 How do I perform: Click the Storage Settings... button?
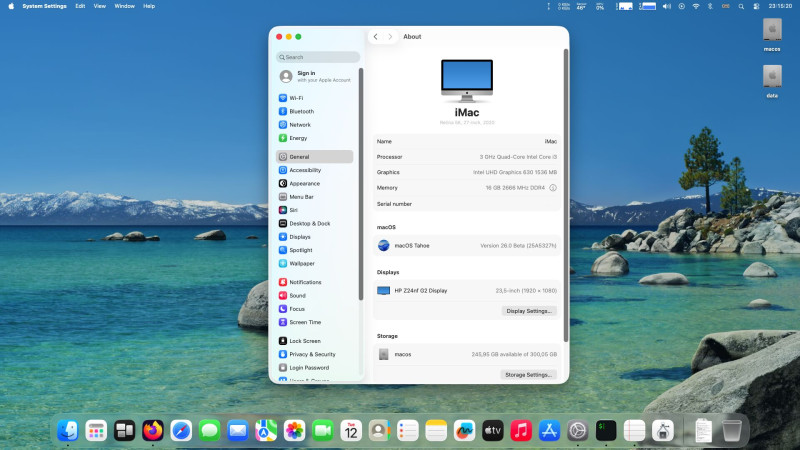point(529,374)
